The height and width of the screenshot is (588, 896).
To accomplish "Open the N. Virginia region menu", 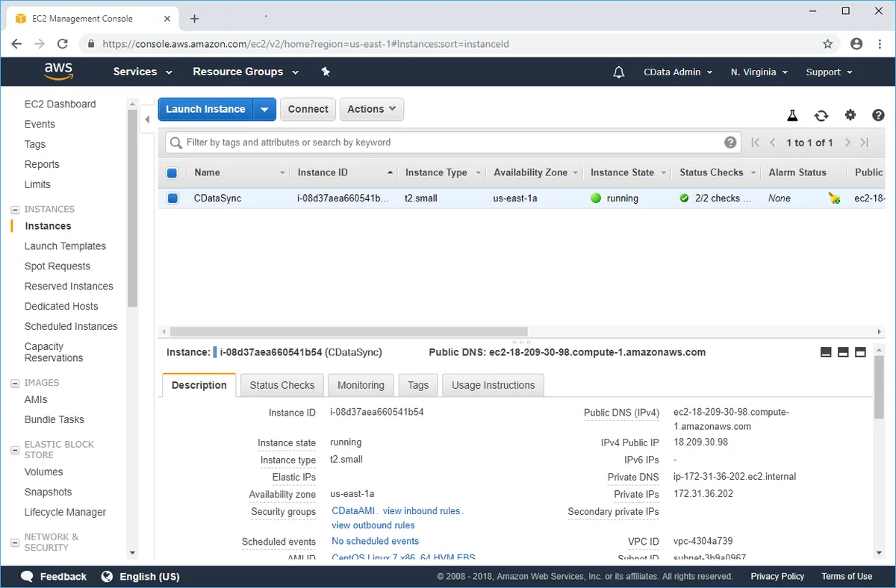I will 759,72.
